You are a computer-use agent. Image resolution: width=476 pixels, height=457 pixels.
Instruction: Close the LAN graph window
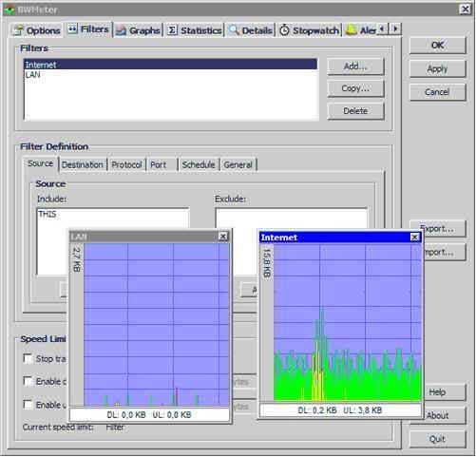(223, 237)
